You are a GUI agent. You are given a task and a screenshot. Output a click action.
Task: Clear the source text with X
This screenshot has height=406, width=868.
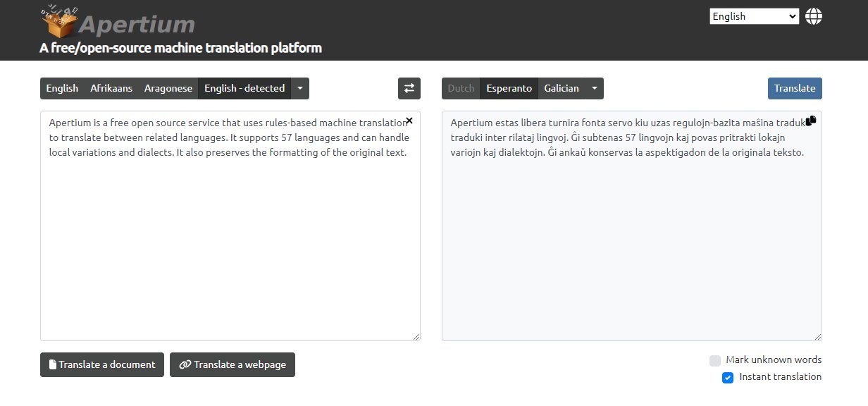pos(409,121)
